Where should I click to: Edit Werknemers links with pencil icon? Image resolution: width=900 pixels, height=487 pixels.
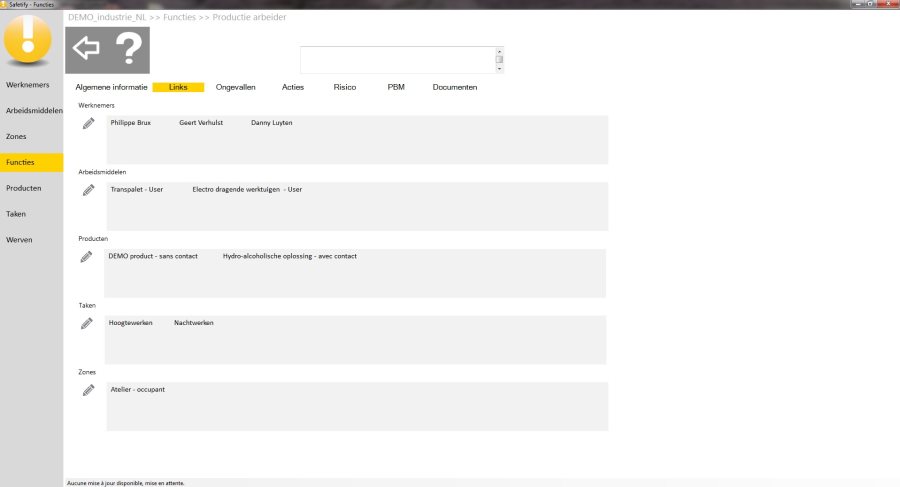pyautogui.click(x=88, y=123)
